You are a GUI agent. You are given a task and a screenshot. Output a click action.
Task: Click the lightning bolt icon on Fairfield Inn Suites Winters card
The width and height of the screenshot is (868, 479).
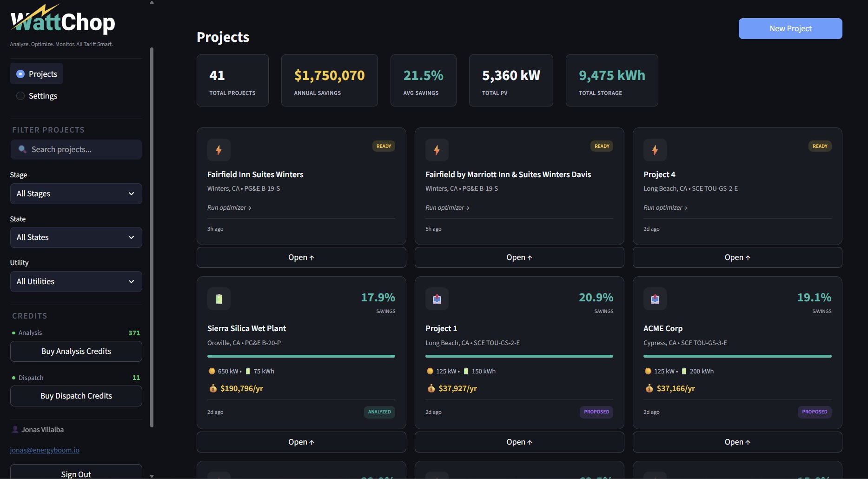tap(219, 150)
